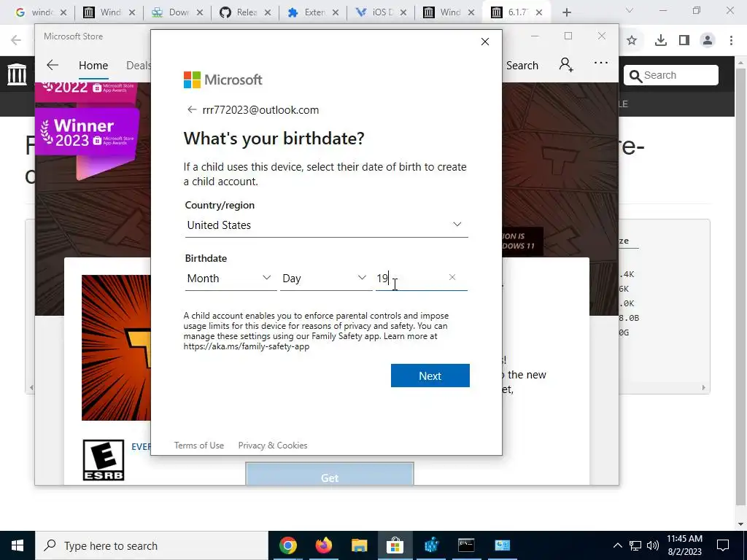Click the taskbar clock showing 11:45 AM
Viewport: 747px width, 560px height.
coord(684,545)
